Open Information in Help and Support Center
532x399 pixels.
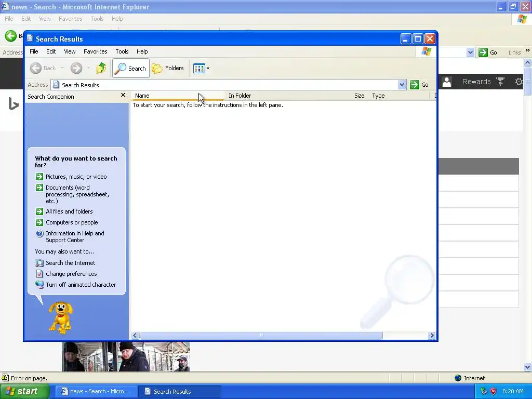click(x=75, y=236)
